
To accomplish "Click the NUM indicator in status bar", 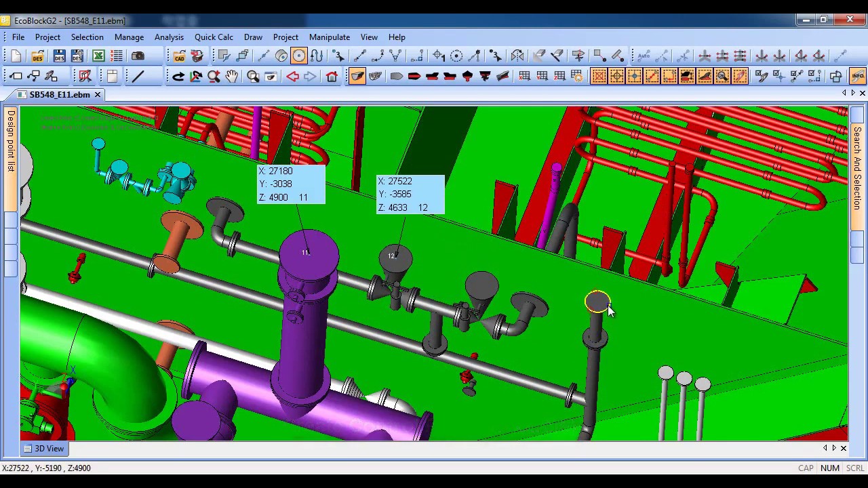I will (830, 468).
